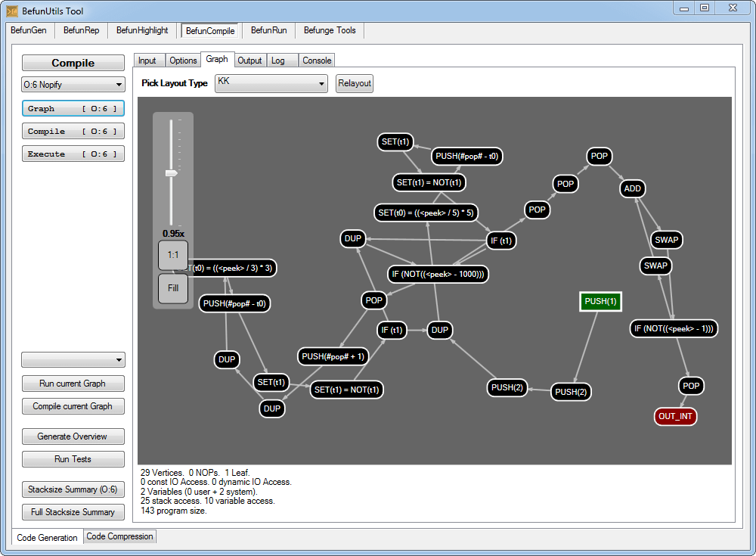Click the green PUSH(1) start node
Image resolution: width=756 pixels, height=556 pixels.
(x=600, y=301)
